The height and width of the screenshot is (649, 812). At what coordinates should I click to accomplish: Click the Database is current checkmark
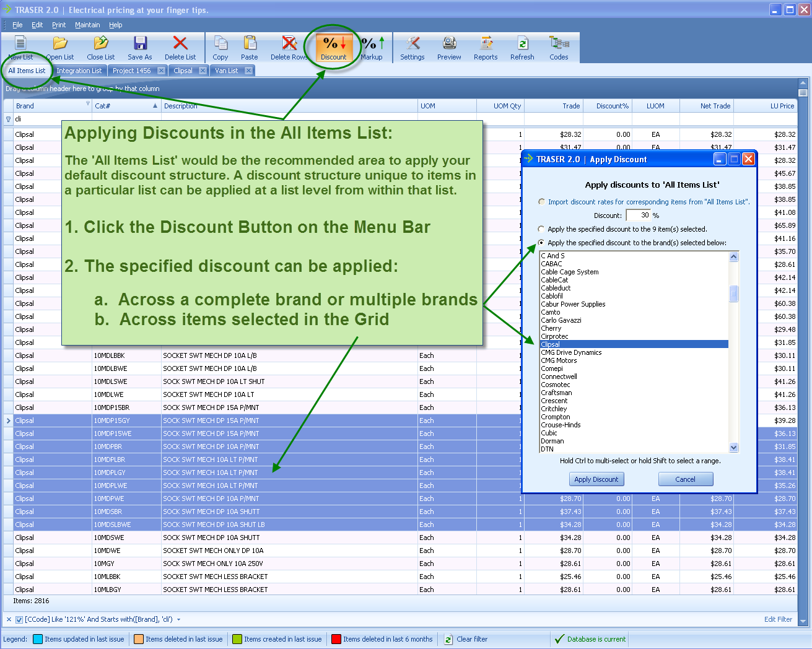[560, 639]
